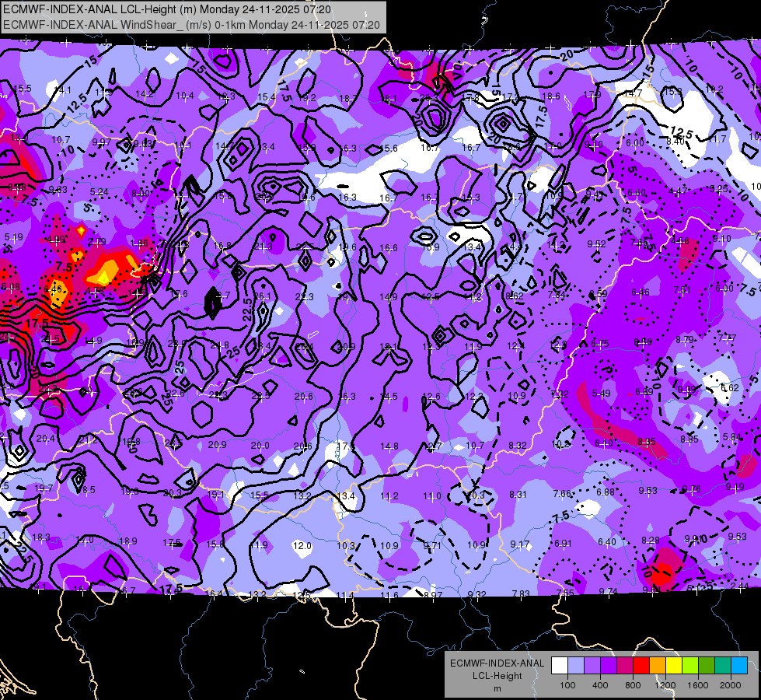Click the grid value 5.49
The width and height of the screenshot is (761, 700).
pos(601,393)
